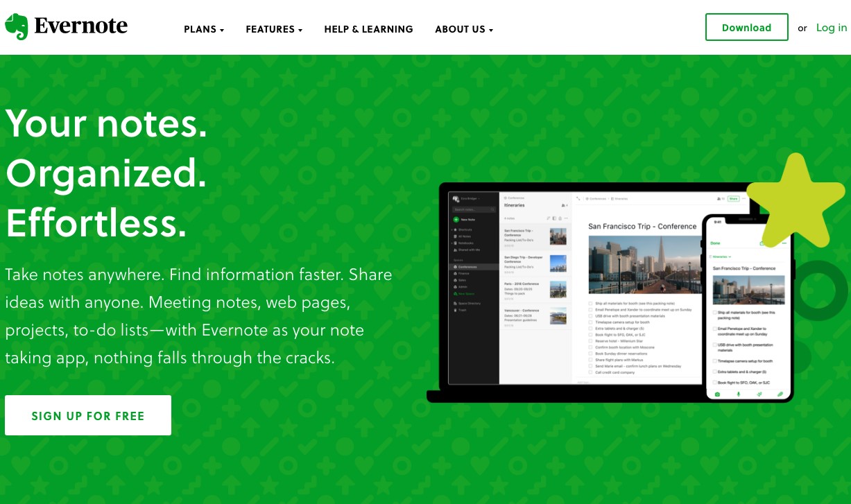Go to HELP & LEARNING
Image resolution: width=851 pixels, height=504 pixels.
point(368,29)
